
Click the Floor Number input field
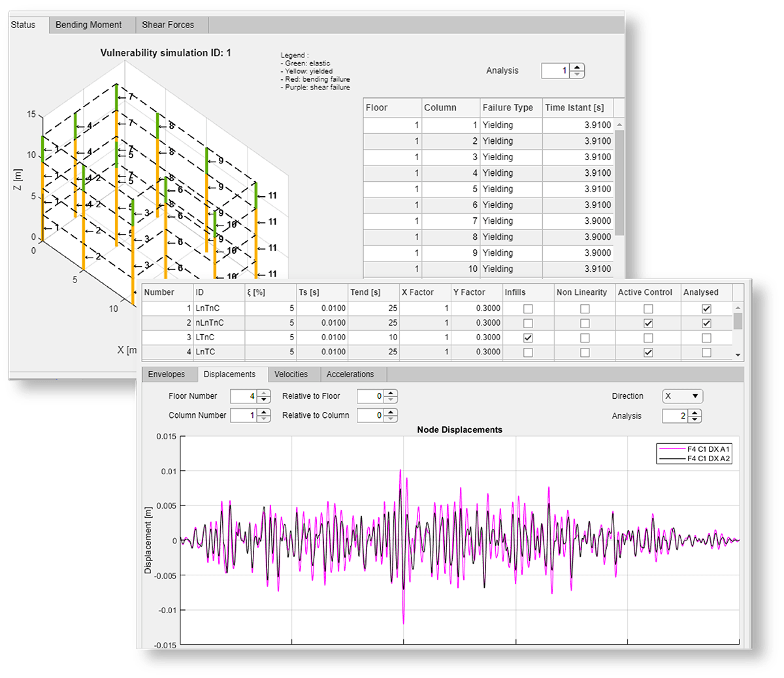[x=244, y=396]
